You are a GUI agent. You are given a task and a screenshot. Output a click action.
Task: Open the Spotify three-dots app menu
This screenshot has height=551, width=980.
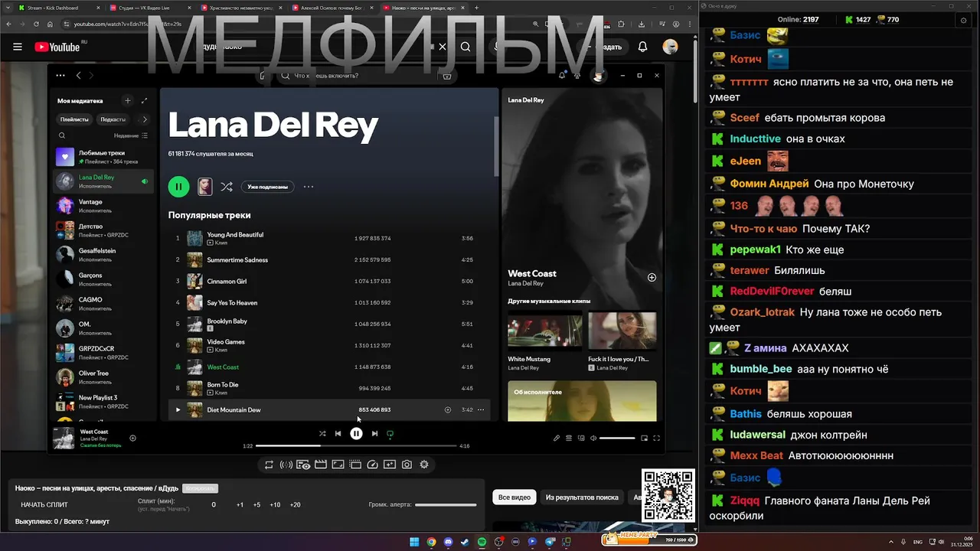pos(59,76)
